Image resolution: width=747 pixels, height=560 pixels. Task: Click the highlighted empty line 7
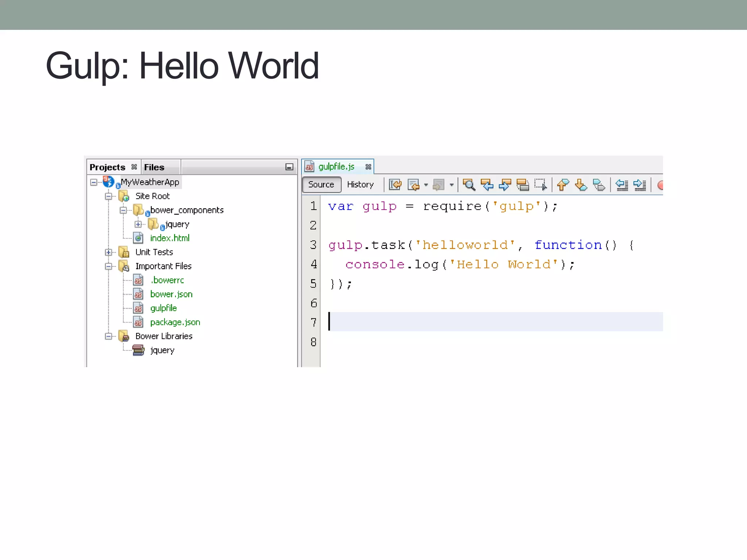496,322
